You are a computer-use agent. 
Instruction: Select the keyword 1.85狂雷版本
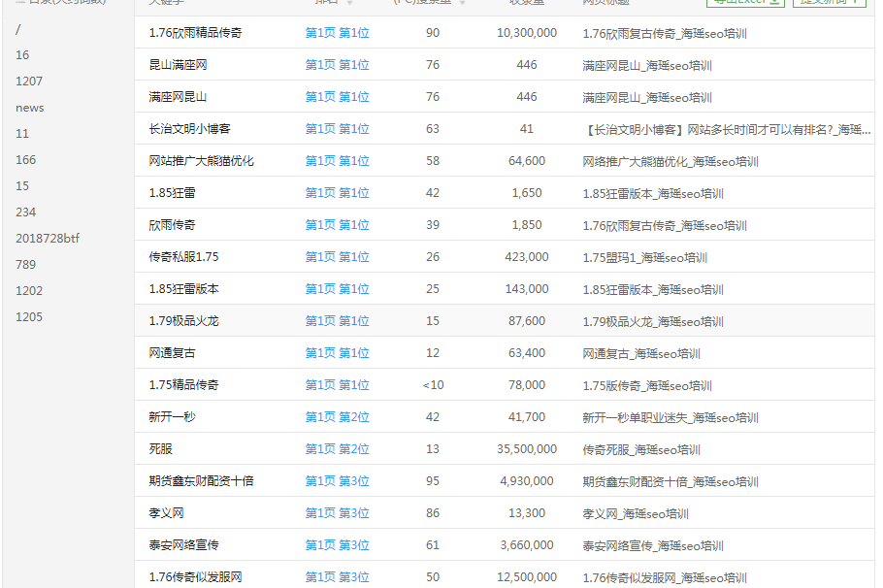click(184, 289)
